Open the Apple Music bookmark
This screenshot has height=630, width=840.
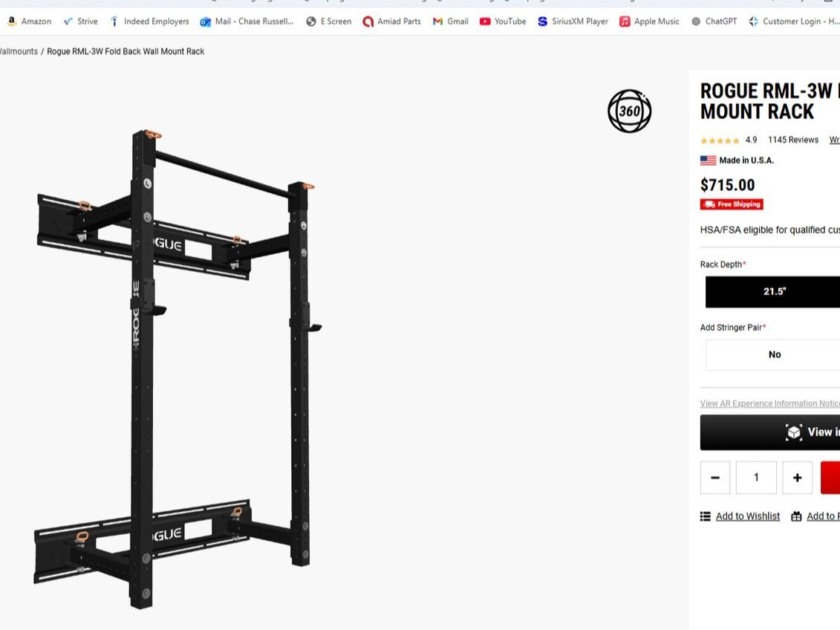tap(649, 22)
